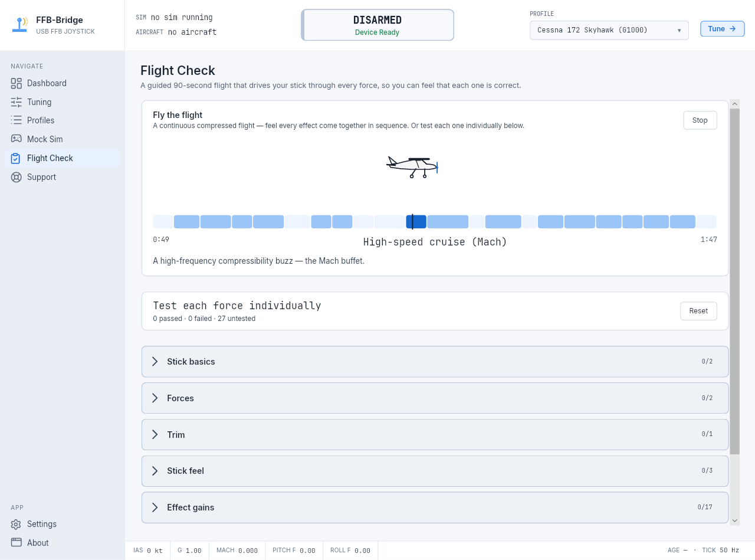This screenshot has height=560, width=755.
Task: Click the Profiles list icon
Action: click(16, 120)
